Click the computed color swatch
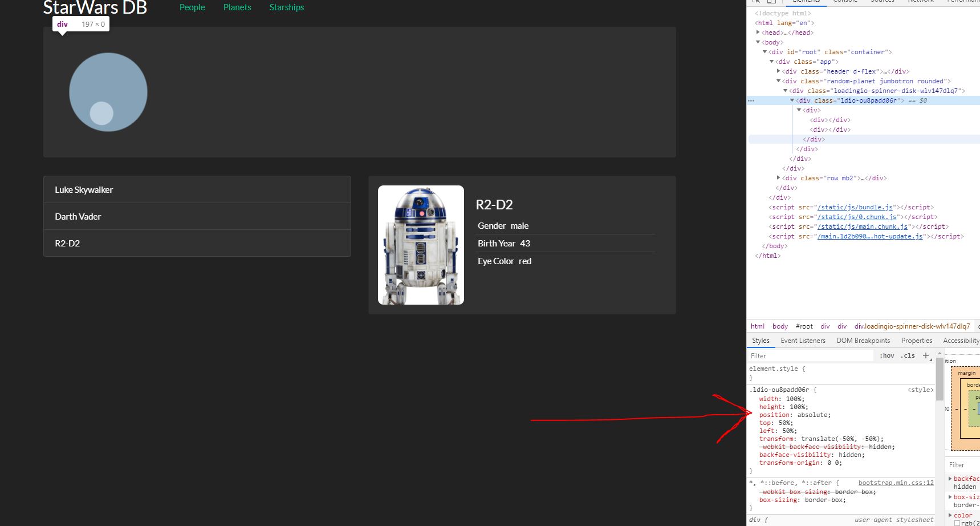Screen dimensions: 980x526 pos(957,523)
